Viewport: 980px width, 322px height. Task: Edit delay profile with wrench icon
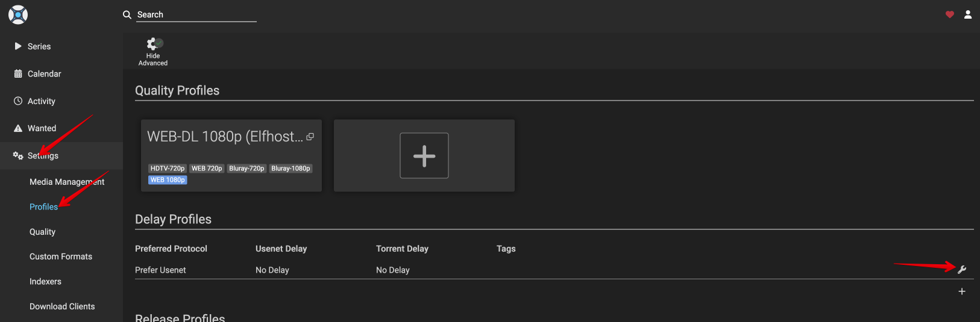962,270
